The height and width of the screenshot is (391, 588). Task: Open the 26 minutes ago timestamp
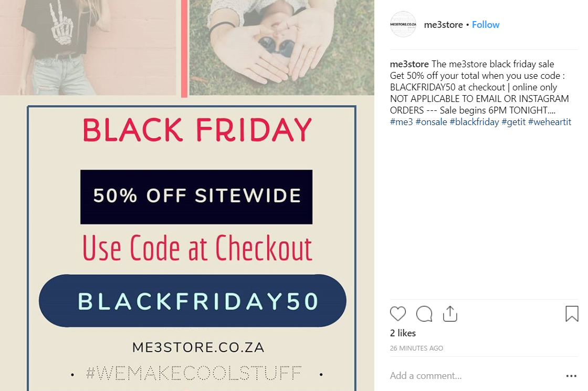pyautogui.click(x=416, y=348)
